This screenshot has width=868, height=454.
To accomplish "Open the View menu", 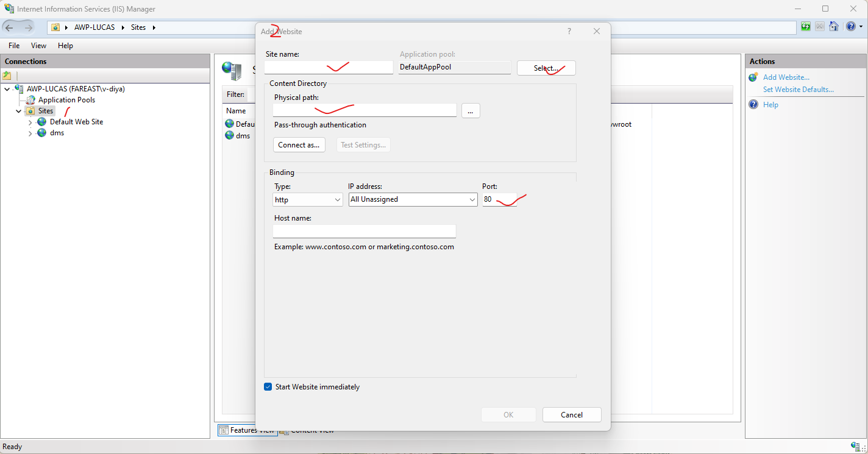I will point(38,45).
